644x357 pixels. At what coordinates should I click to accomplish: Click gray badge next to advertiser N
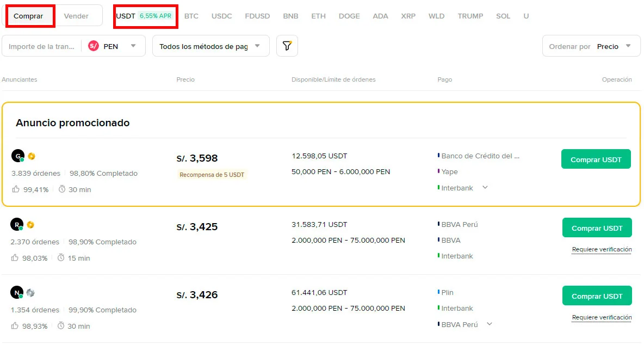click(x=30, y=293)
